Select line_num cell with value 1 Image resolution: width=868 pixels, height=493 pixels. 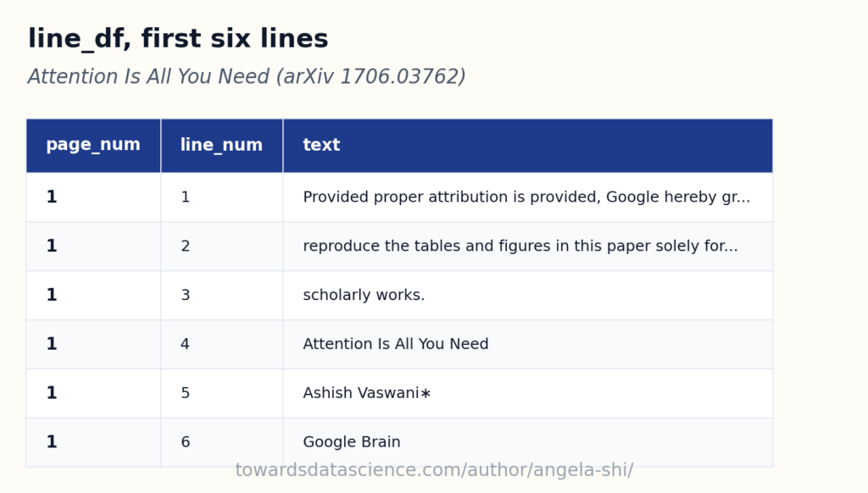222,197
